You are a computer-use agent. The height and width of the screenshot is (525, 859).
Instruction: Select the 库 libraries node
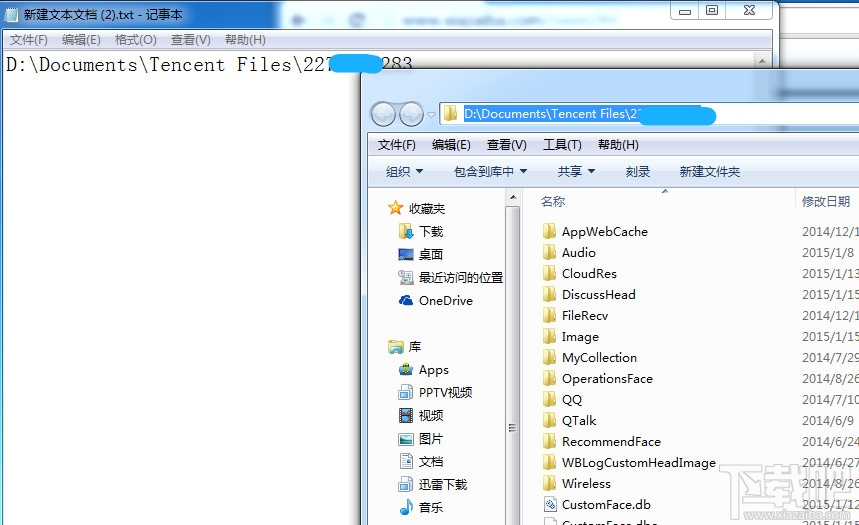(x=415, y=347)
